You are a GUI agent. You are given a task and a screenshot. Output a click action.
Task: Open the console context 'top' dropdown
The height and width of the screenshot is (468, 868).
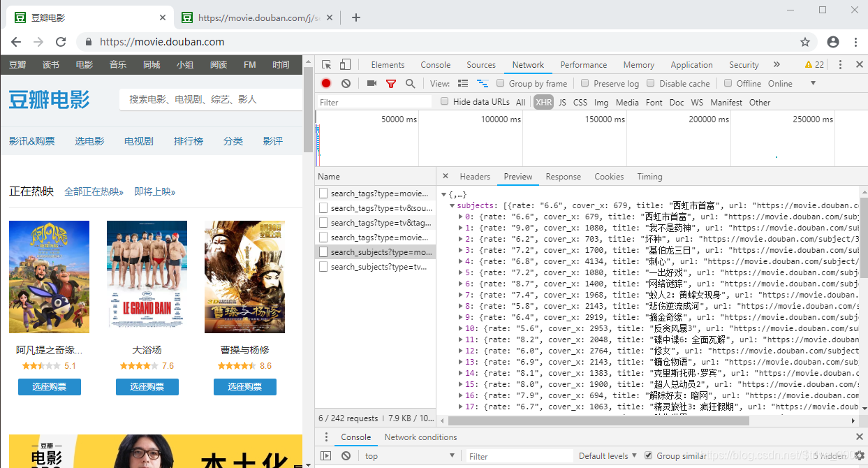tap(409, 456)
